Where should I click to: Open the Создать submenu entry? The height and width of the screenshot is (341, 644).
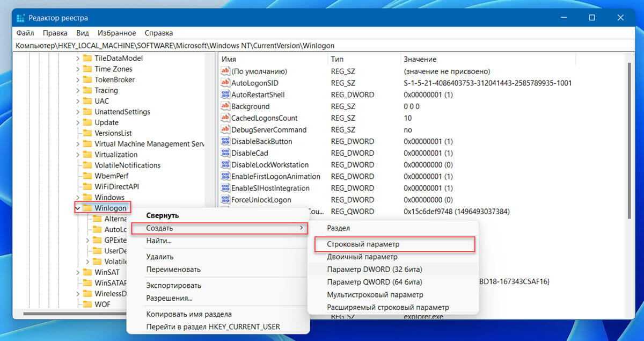pos(219,228)
